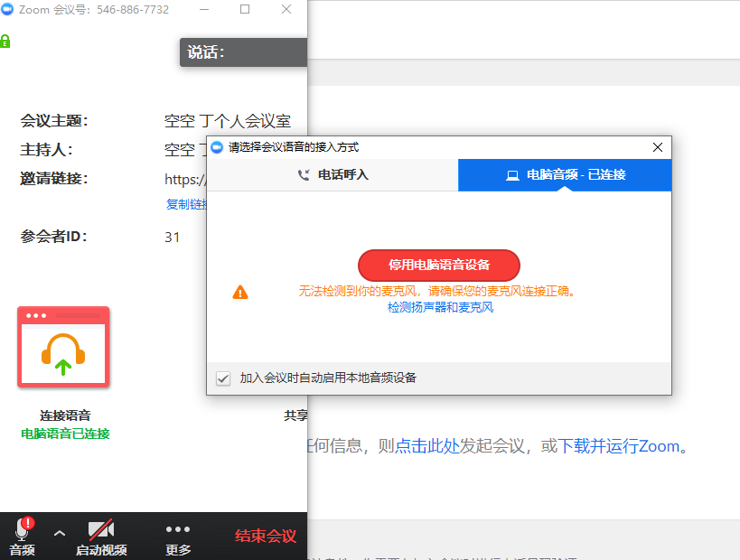The height and width of the screenshot is (560, 740).
Task: Toggle 加入会议时自动启用本地音频设备 checkbox
Action: coord(223,378)
